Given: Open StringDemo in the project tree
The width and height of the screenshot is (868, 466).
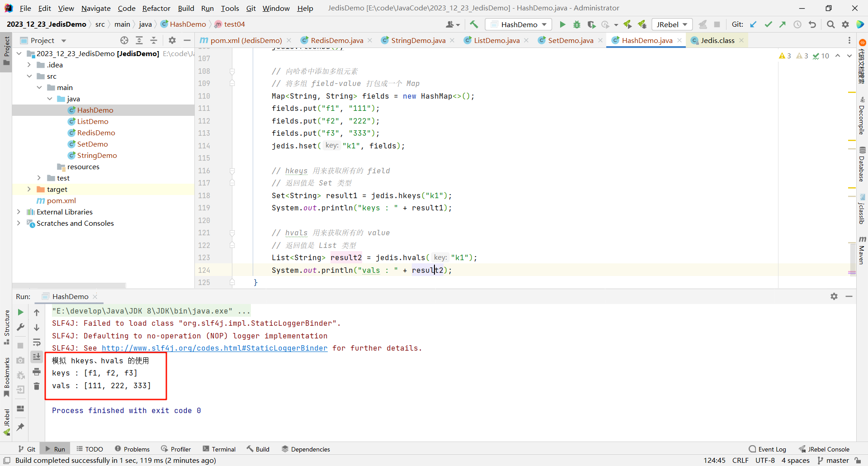Looking at the screenshot, I should [x=97, y=155].
